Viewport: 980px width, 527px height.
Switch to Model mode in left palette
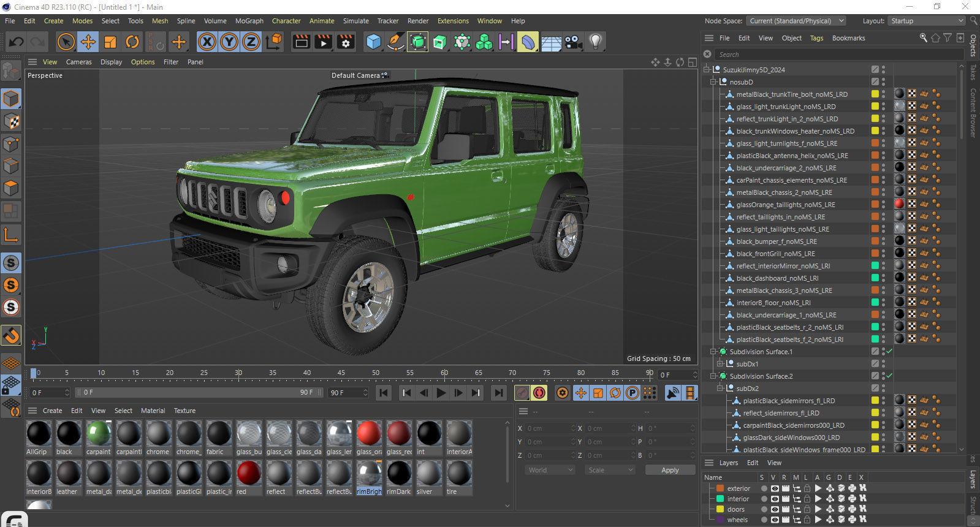coord(11,99)
